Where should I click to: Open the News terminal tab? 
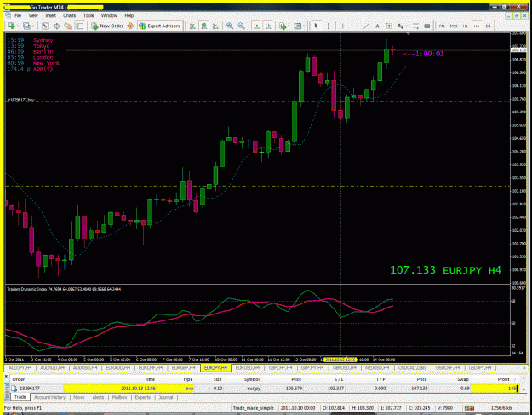[x=78, y=397]
